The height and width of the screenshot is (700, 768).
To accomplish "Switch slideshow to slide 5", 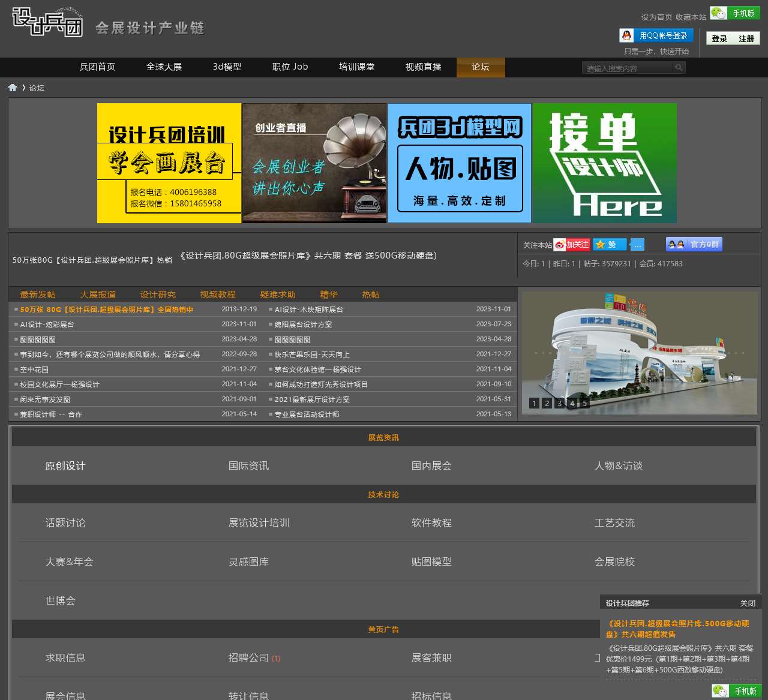I will [584, 403].
